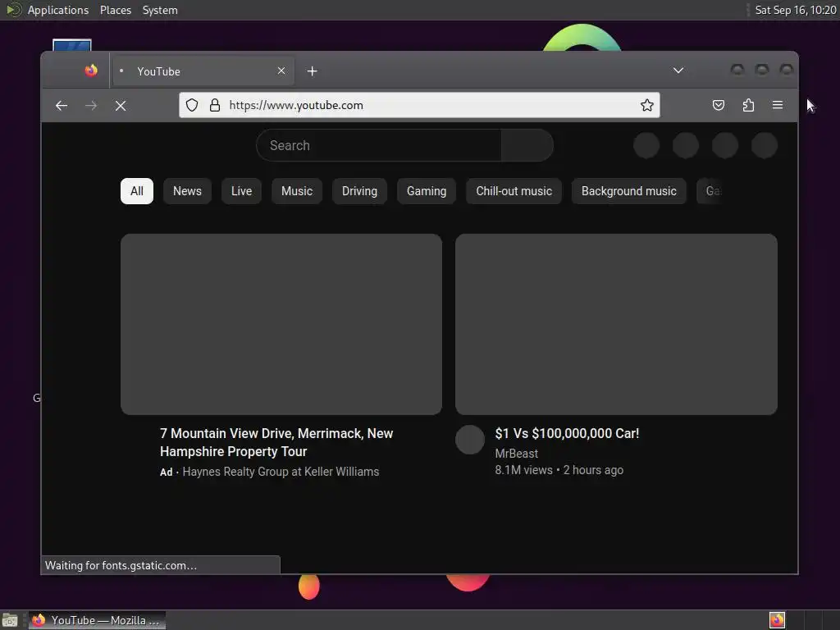Filter videos by News chip

(187, 191)
